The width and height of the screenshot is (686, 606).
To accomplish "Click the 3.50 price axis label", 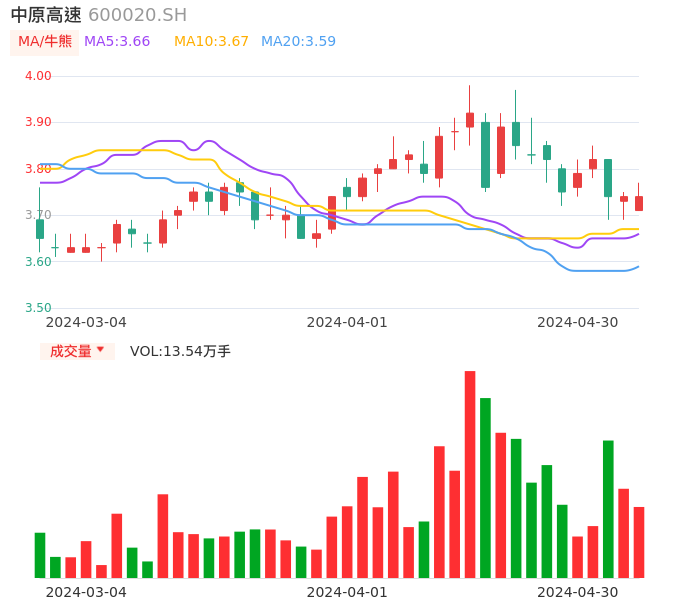I will 38,308.
